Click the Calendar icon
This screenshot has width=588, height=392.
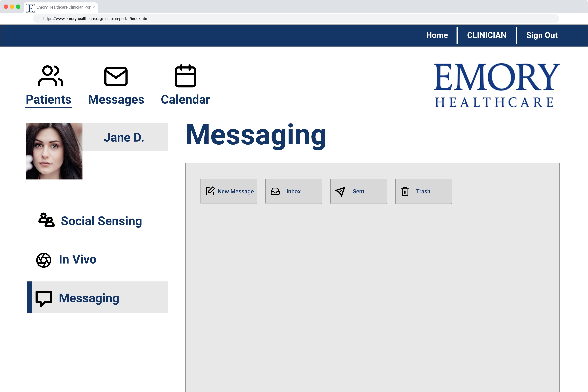click(x=185, y=76)
